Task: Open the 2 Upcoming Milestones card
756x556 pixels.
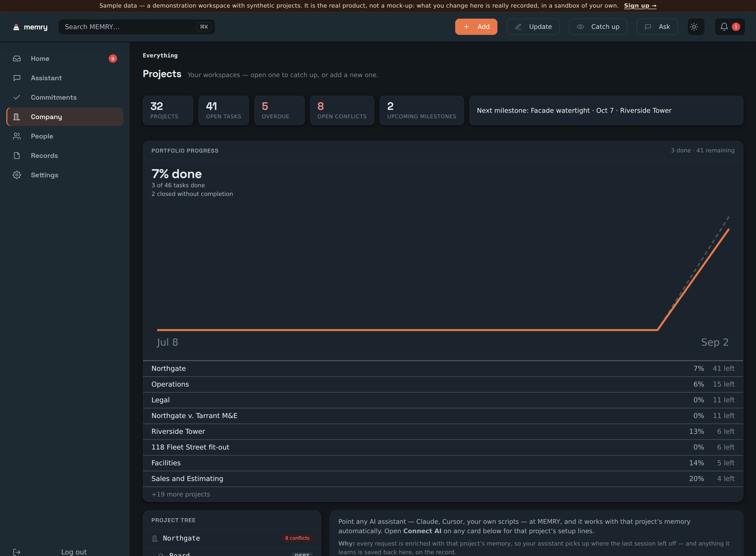Action: [x=422, y=110]
